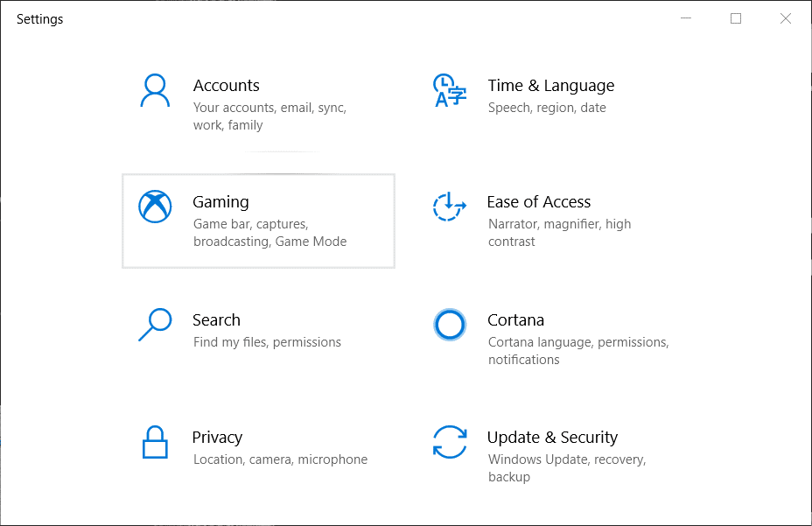
Task: Click the Ease of Access dashed-circle icon
Action: click(450, 207)
